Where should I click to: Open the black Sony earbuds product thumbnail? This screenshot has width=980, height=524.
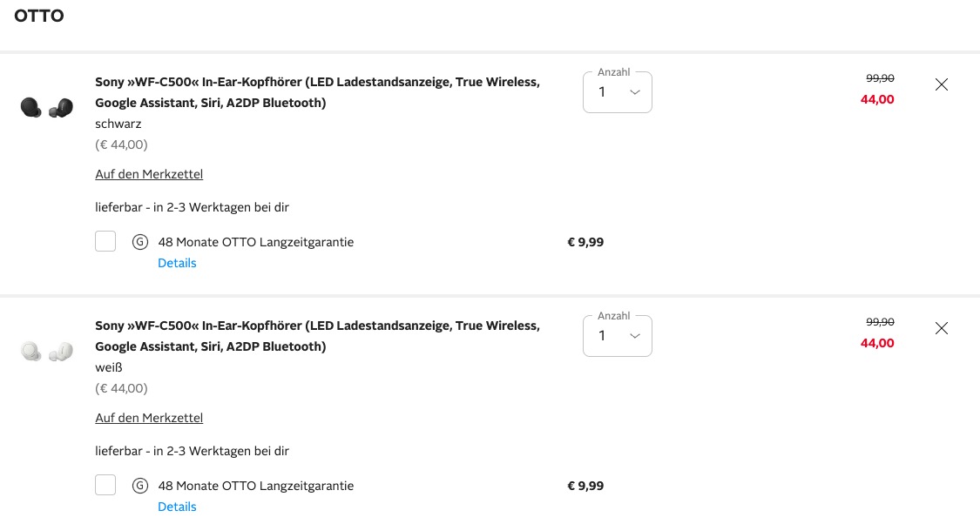[46, 108]
